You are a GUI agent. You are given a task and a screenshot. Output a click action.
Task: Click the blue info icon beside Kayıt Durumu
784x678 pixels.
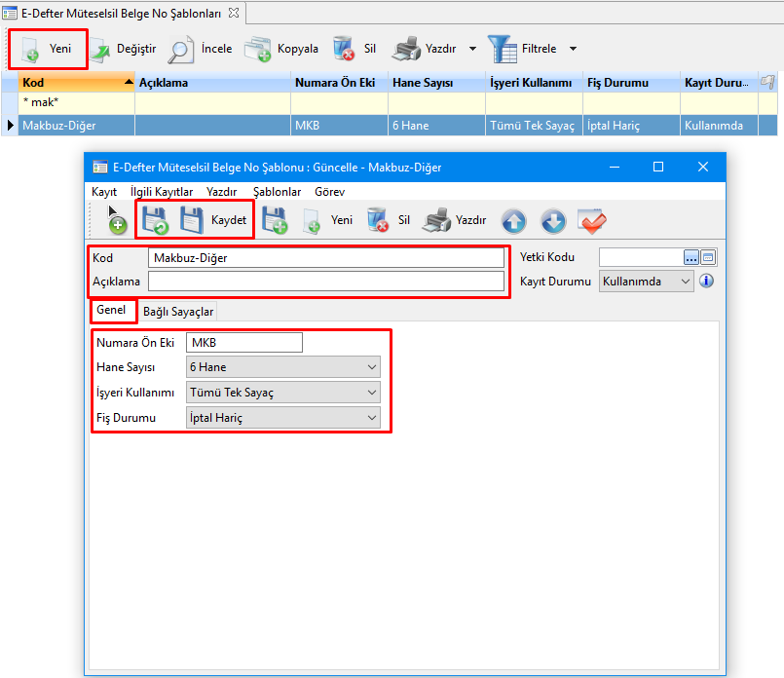click(x=707, y=282)
